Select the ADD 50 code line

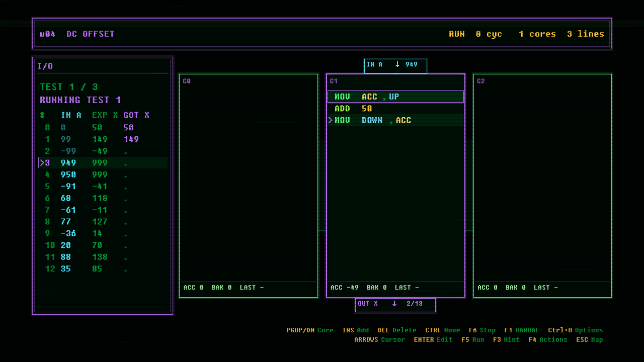395,109
